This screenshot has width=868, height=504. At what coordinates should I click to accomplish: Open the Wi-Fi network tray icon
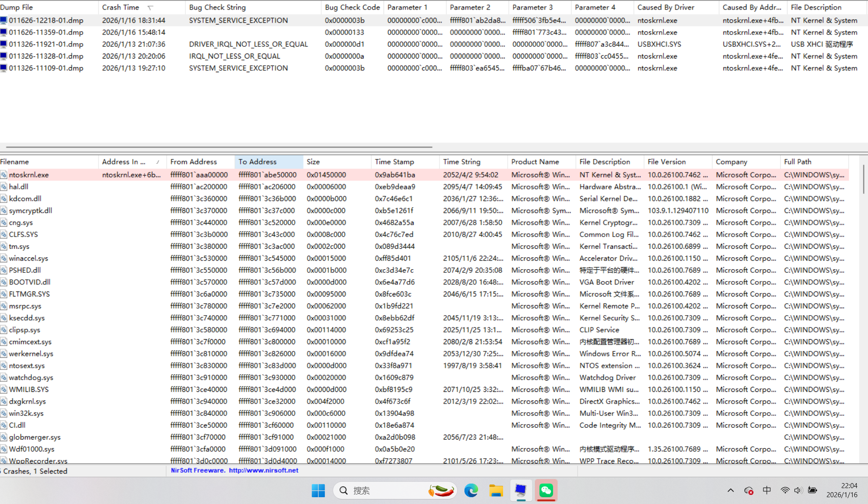[x=785, y=490]
